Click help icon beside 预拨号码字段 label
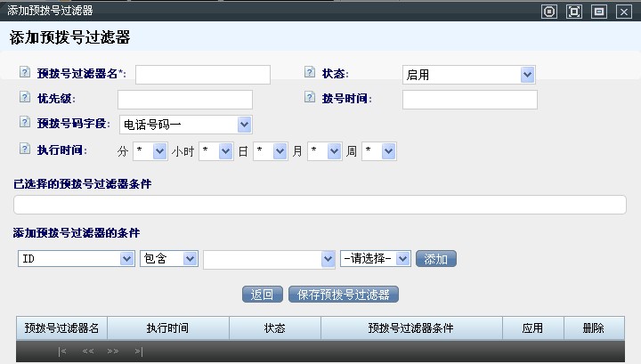Image resolution: width=641 pixels, height=364 pixels. [x=23, y=123]
